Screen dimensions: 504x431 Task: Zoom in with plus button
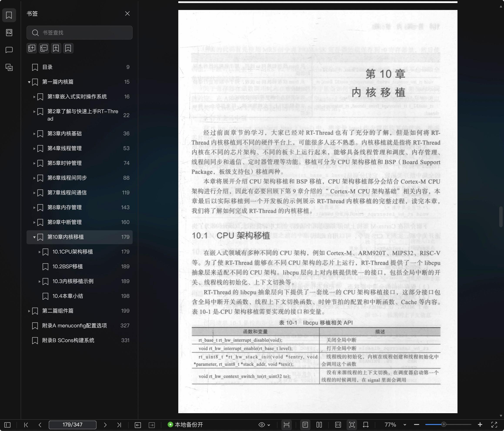coord(480,425)
